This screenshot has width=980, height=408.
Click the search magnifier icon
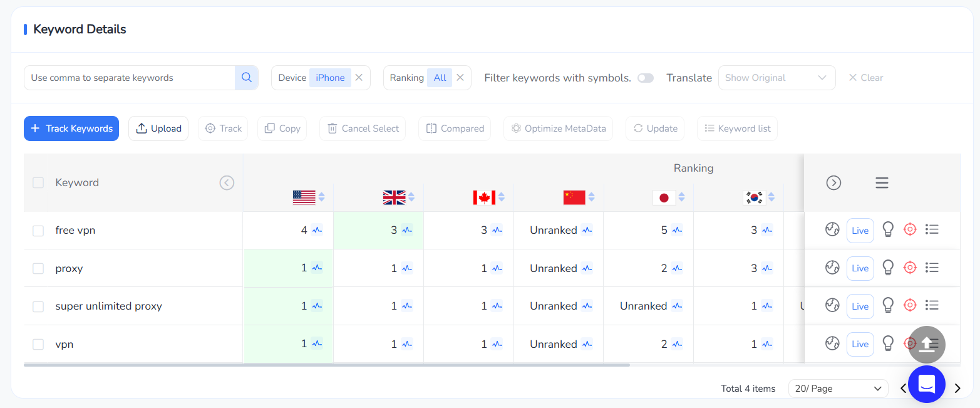[x=246, y=78]
